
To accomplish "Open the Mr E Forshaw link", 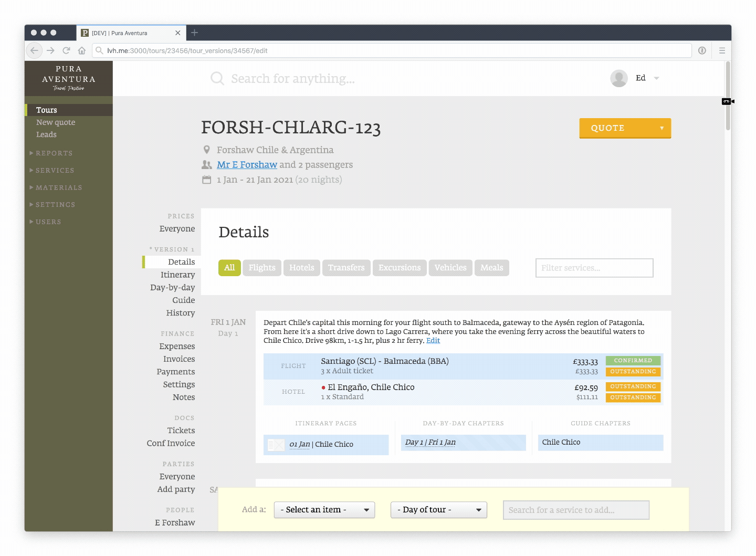I will coord(247,165).
